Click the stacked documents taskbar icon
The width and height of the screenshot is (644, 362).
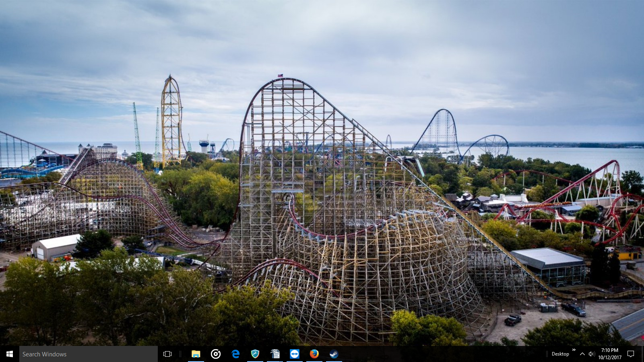[x=275, y=354]
